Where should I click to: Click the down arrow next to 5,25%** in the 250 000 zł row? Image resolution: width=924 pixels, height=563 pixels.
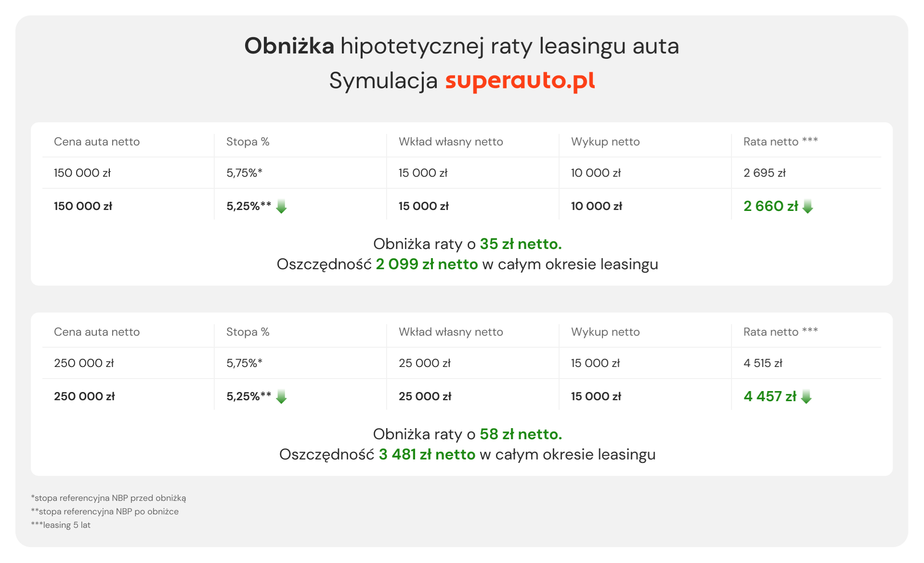pos(282,397)
